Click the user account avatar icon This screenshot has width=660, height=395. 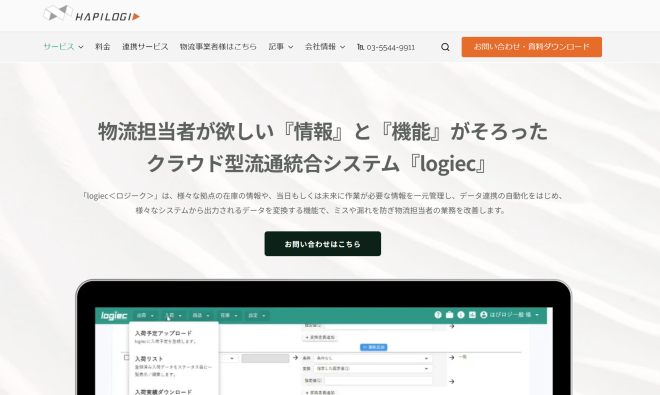tap(484, 315)
